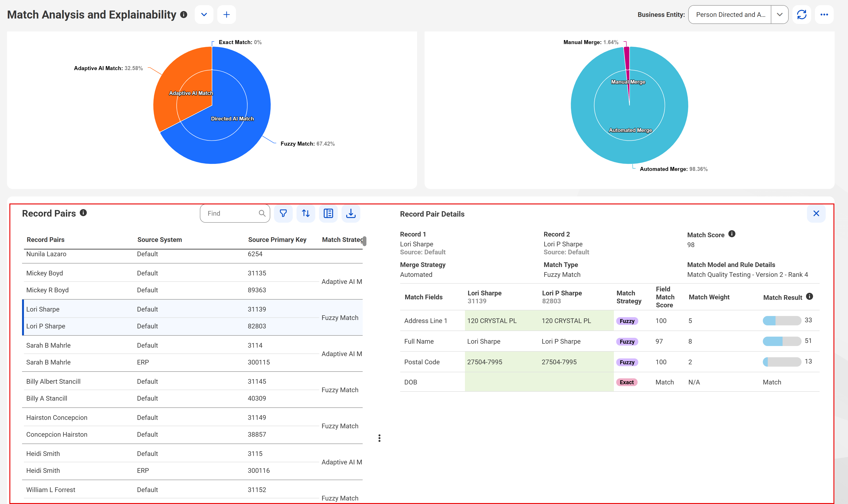Click the Fuzzy Match: 67.42% chart label
Viewport: 848px width, 504px height.
point(308,144)
